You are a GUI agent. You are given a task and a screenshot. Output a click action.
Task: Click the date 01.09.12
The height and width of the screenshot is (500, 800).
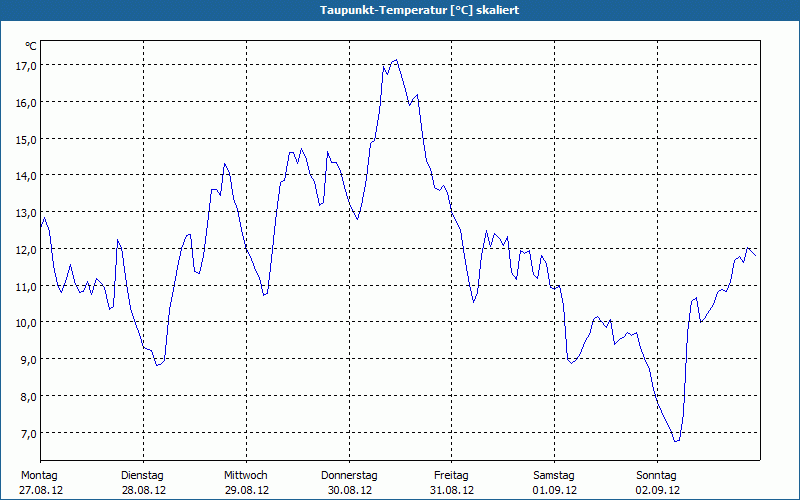click(x=555, y=490)
